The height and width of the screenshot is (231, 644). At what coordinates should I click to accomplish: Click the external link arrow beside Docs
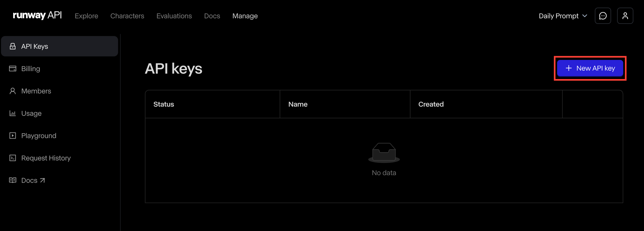(42, 180)
